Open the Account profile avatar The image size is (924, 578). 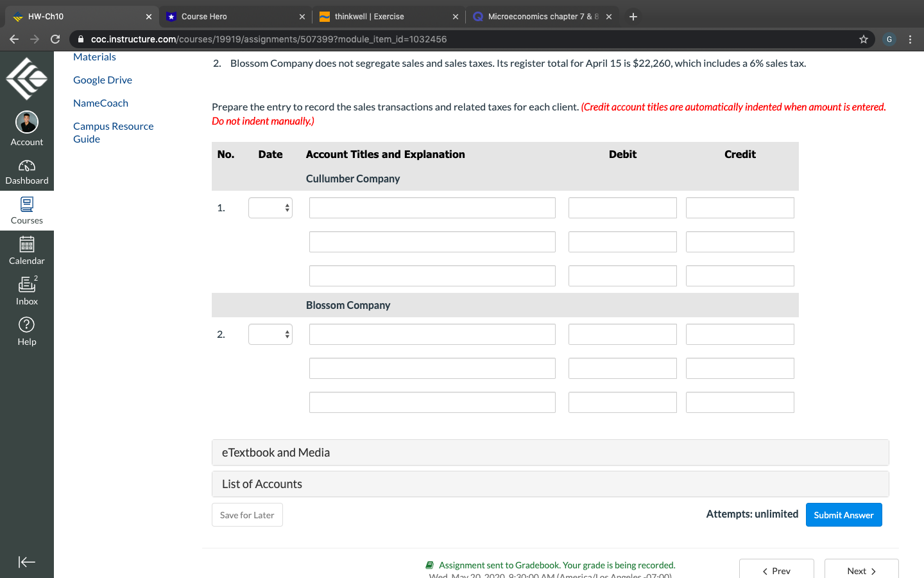click(27, 122)
